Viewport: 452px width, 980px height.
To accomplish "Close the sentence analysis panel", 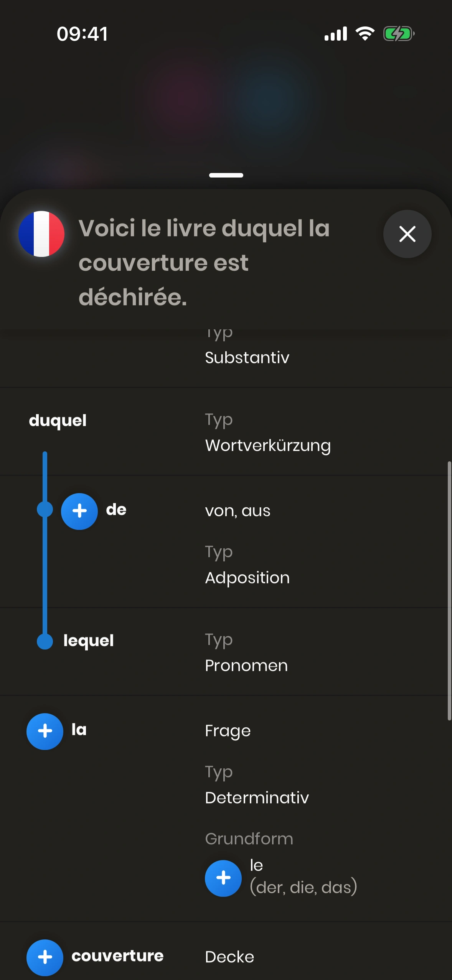I will click(x=407, y=234).
